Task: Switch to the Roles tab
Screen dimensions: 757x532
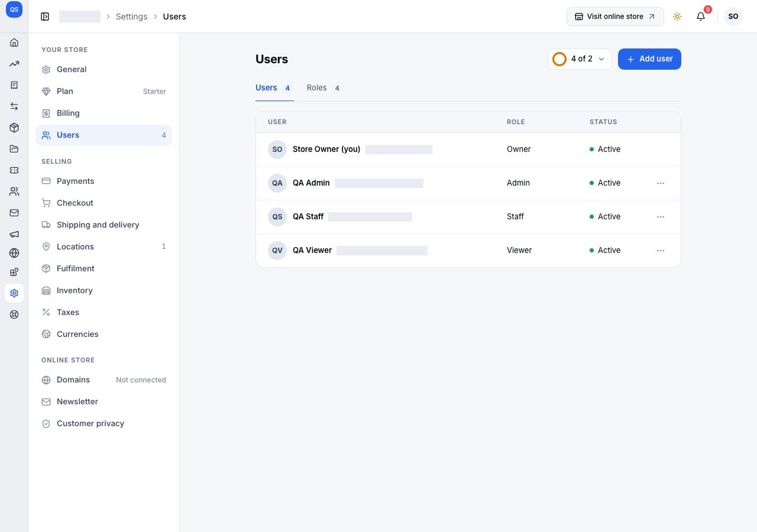Action: pyautogui.click(x=324, y=88)
